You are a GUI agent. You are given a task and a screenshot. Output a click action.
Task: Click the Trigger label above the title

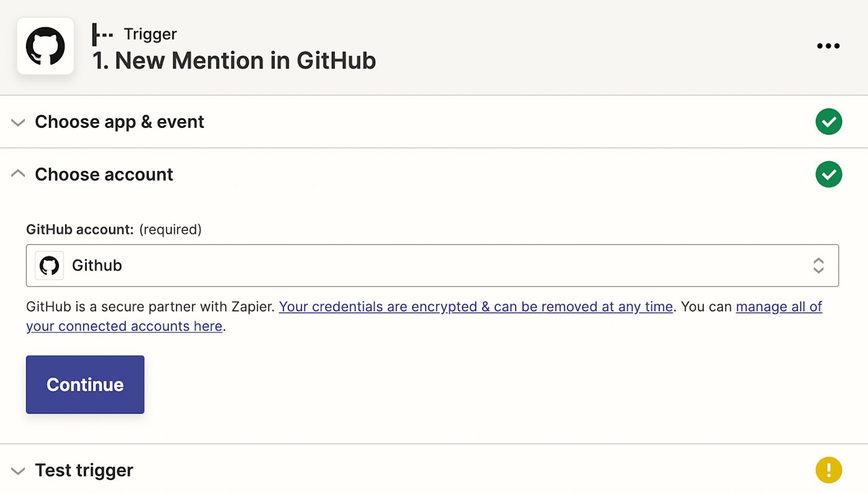[x=150, y=34]
